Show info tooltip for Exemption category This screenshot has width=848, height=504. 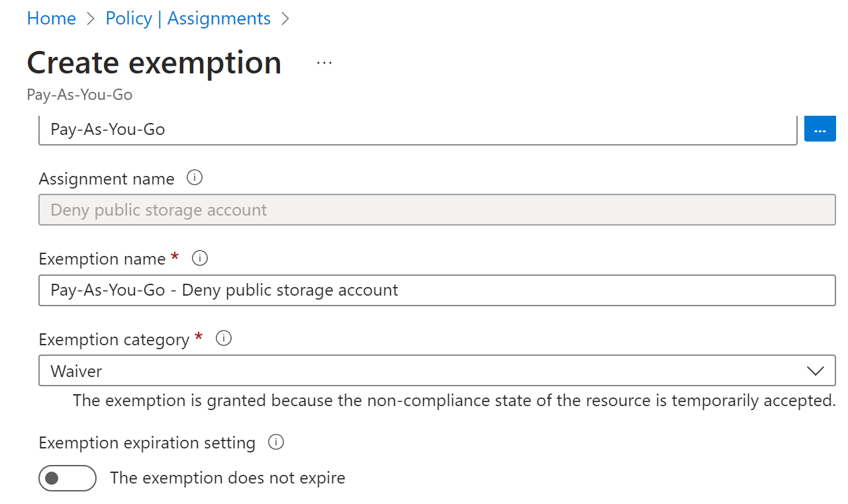click(224, 339)
